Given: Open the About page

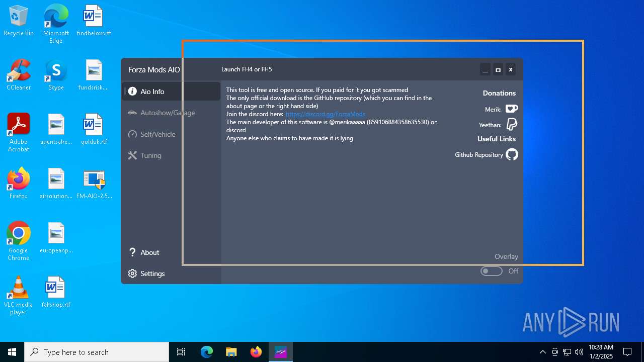Looking at the screenshot, I should [x=171, y=252].
